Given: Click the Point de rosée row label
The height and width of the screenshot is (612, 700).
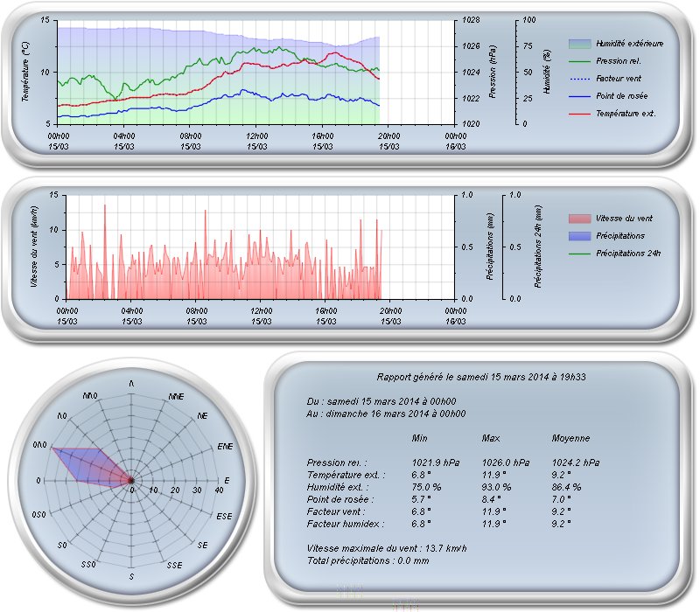Looking at the screenshot, I should tap(340, 499).
